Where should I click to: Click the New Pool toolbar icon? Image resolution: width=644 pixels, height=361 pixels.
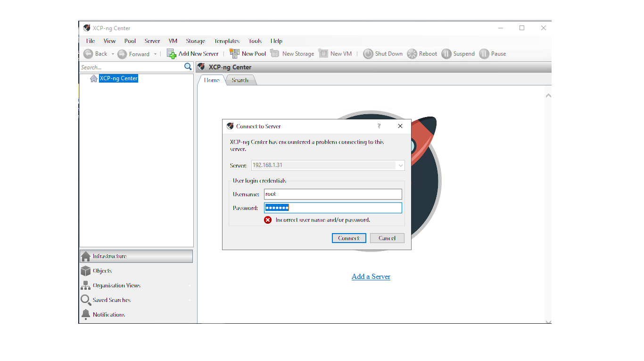tap(234, 53)
